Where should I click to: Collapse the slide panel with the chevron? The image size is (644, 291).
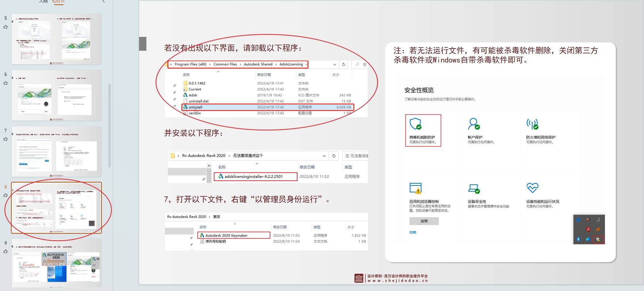104,1
